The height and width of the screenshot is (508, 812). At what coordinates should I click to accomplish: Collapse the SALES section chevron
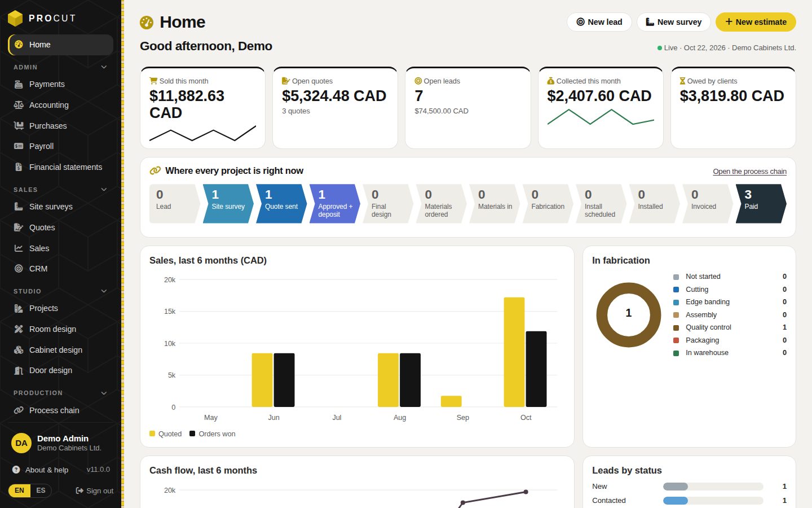coord(104,190)
